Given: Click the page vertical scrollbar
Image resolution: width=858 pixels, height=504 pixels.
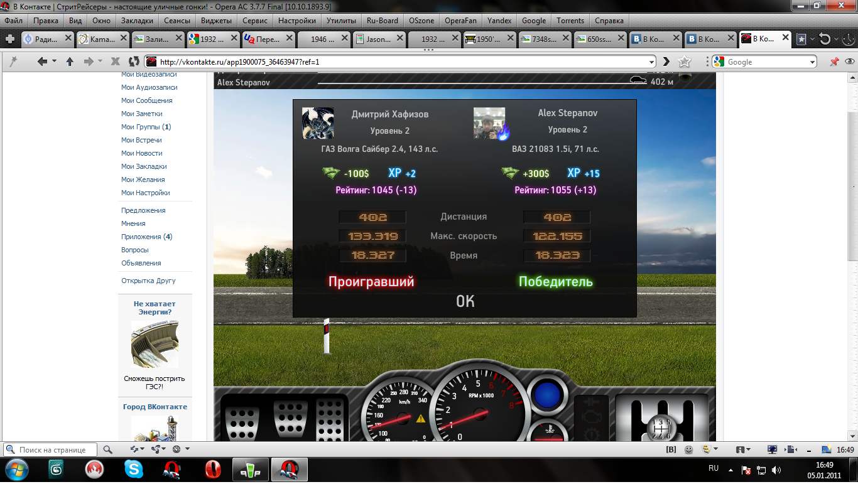Looking at the screenshot, I should point(853,256).
